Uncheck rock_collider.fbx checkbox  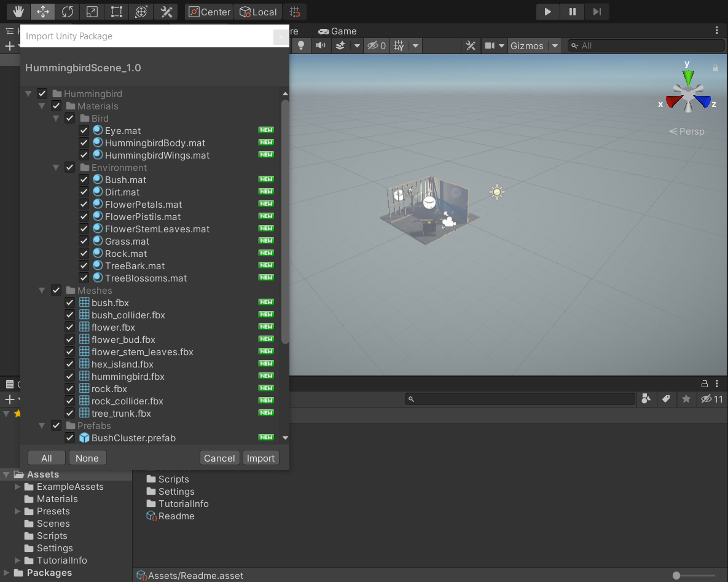69,400
